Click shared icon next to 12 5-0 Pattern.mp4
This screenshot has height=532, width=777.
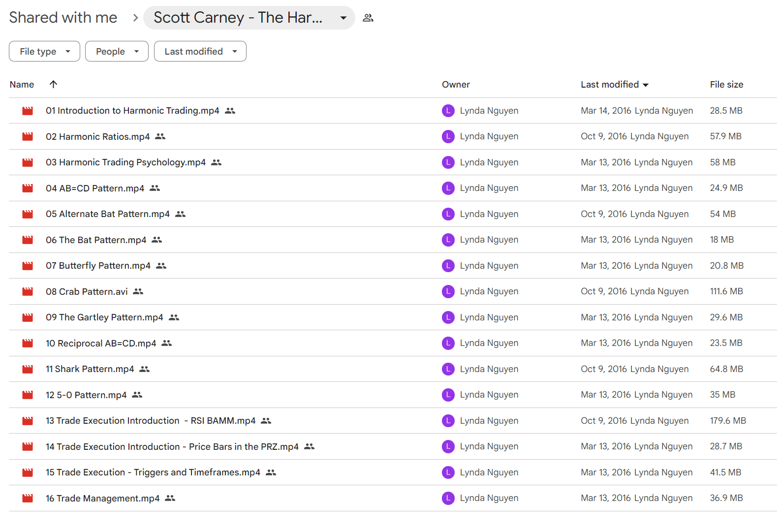tap(137, 395)
